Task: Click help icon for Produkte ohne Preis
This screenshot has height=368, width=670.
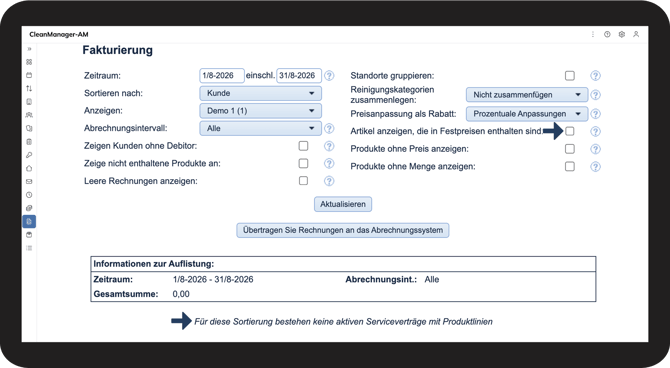Action: click(595, 149)
